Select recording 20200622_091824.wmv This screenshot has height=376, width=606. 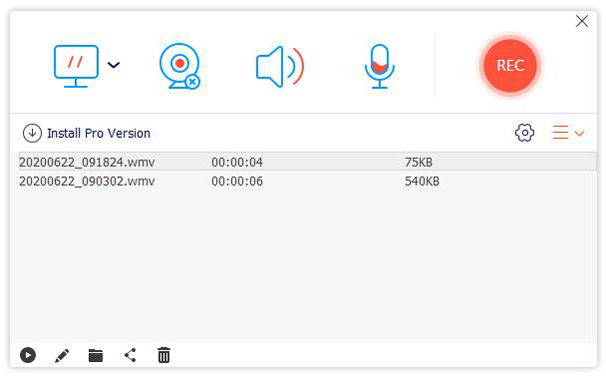click(307, 162)
